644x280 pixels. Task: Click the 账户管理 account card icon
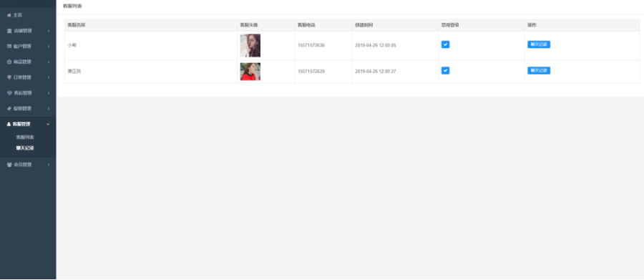click(9, 47)
